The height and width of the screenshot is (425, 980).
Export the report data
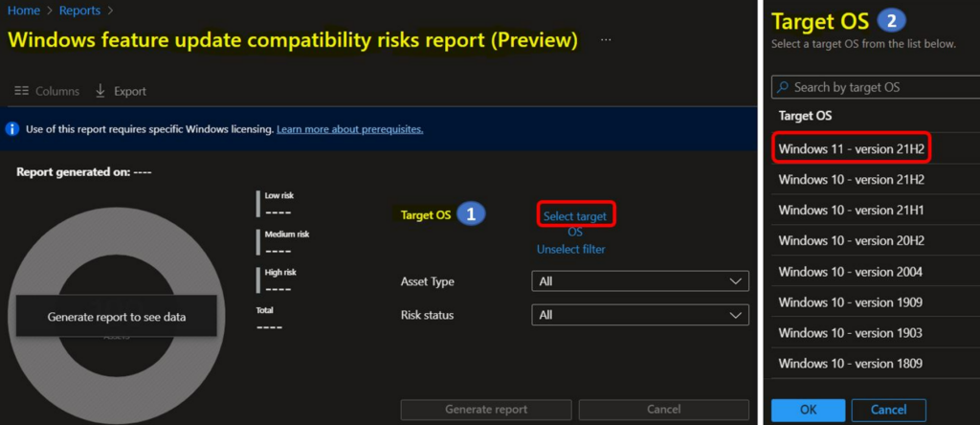click(x=121, y=91)
